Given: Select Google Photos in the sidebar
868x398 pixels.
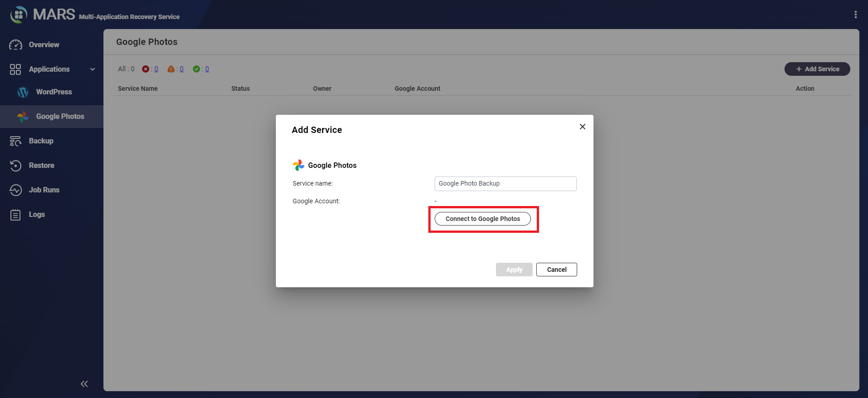Looking at the screenshot, I should point(60,117).
